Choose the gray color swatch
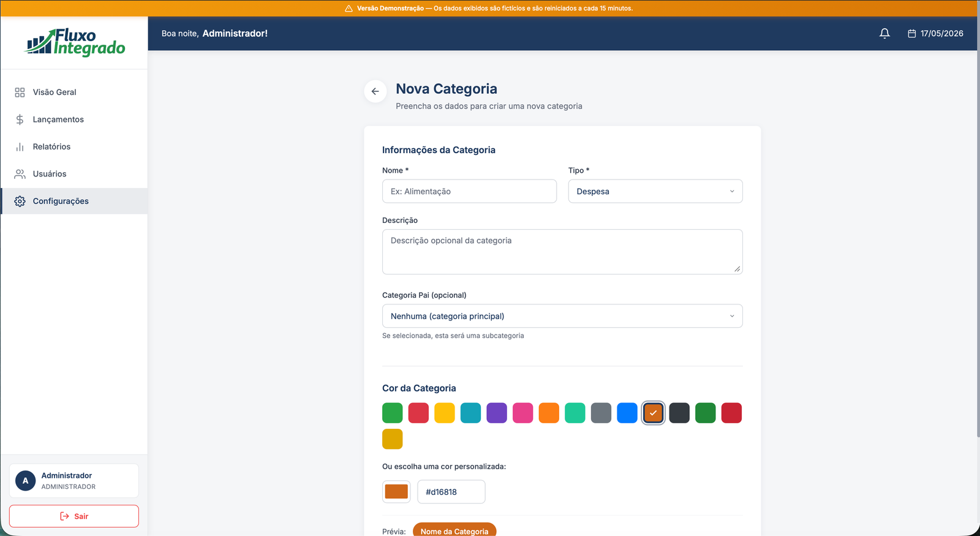Viewport: 980px width, 536px height. [x=601, y=413]
